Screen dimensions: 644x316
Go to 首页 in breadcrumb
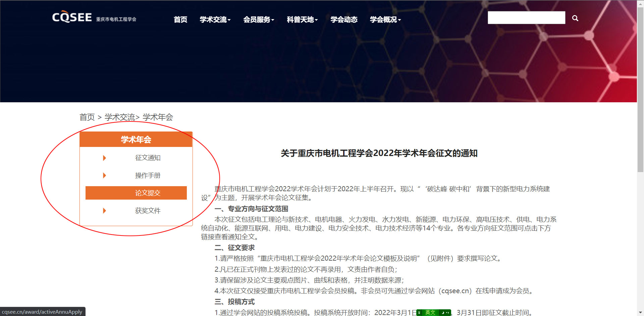point(87,117)
